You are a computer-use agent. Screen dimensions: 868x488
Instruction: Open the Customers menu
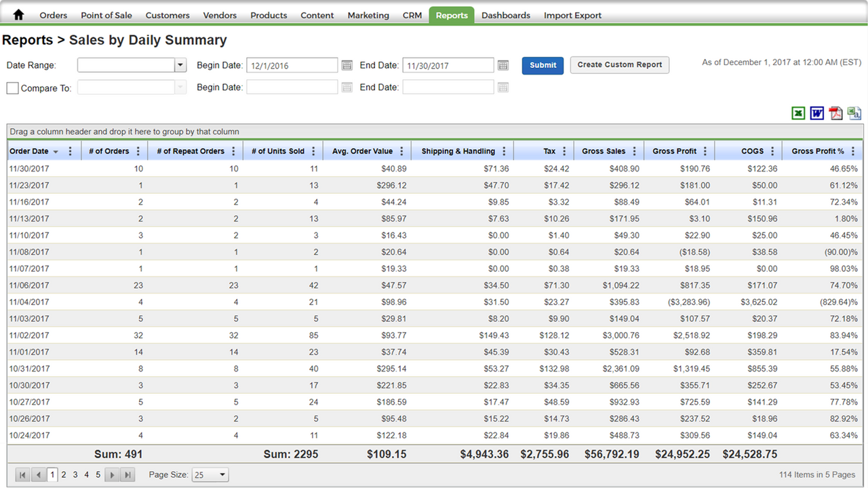tap(167, 15)
